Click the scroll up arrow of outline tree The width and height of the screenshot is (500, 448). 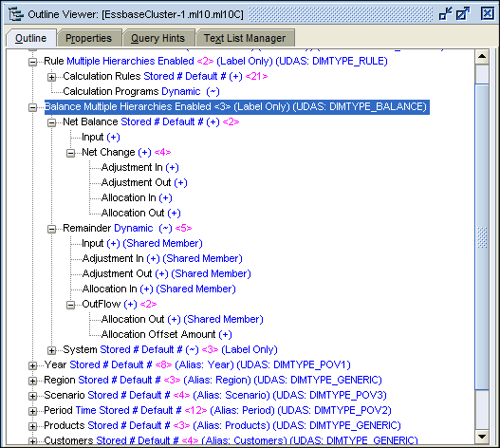pyautogui.click(x=482, y=57)
